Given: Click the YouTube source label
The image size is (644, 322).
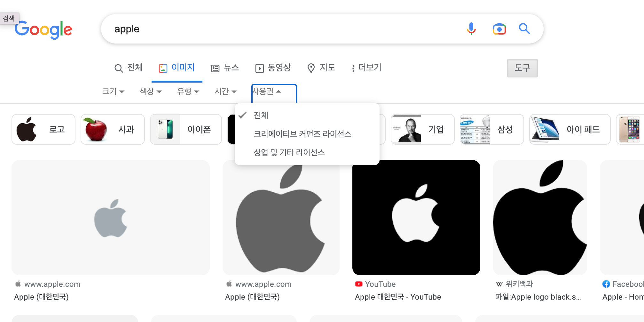Looking at the screenshot, I should [380, 284].
